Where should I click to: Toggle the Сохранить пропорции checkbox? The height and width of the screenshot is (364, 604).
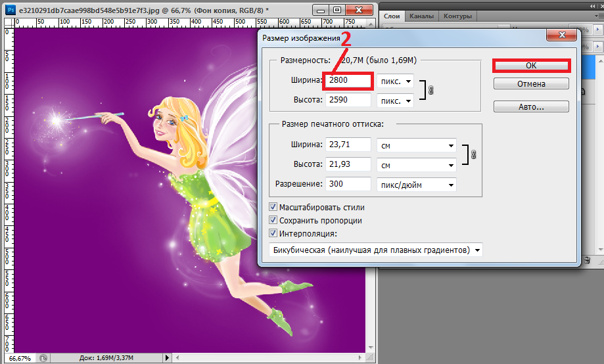point(273,220)
